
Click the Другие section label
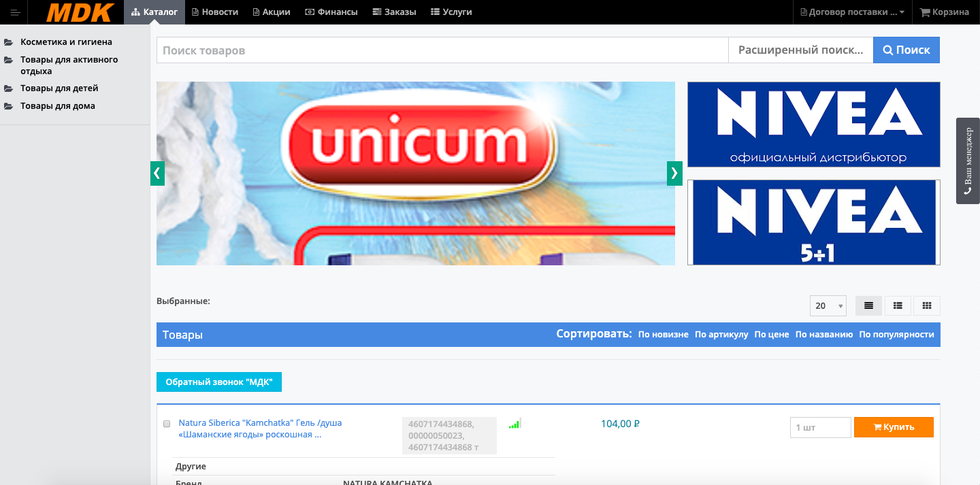[x=191, y=467]
